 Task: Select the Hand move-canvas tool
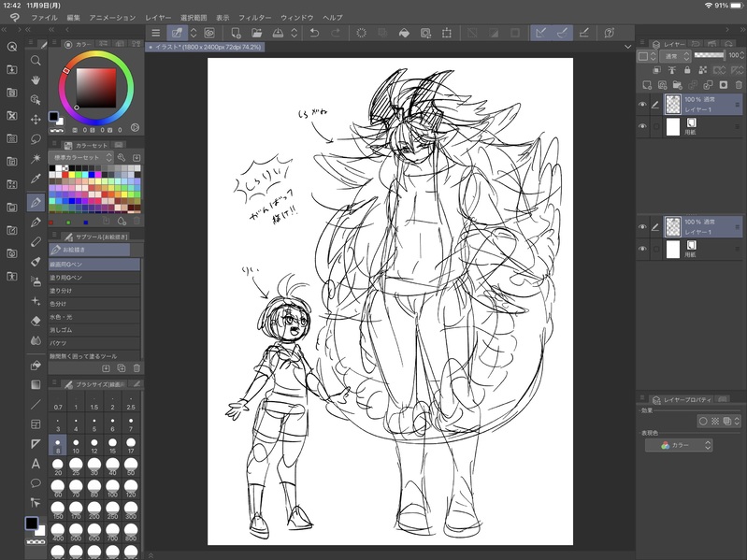coord(36,79)
